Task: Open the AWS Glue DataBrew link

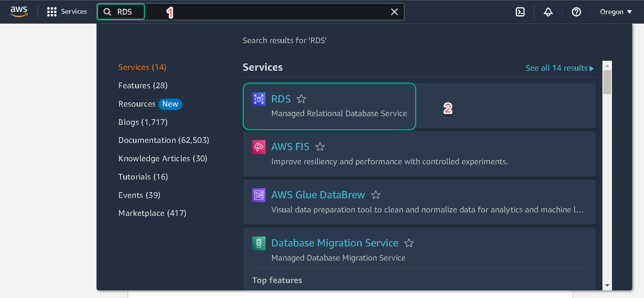Action: pyautogui.click(x=318, y=195)
